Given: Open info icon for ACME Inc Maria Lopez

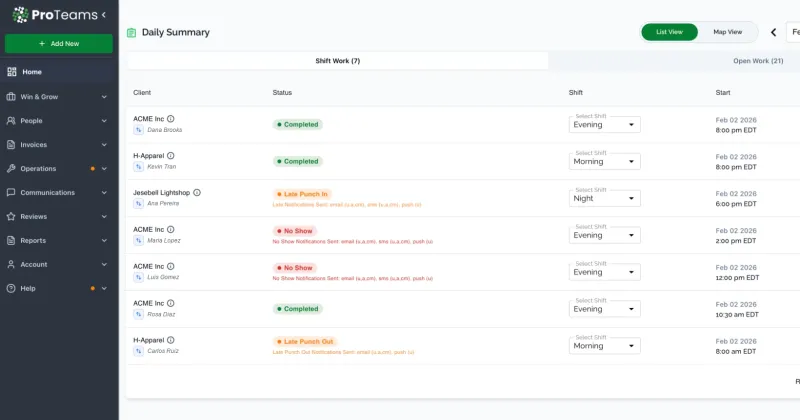Looking at the screenshot, I should point(170,229).
